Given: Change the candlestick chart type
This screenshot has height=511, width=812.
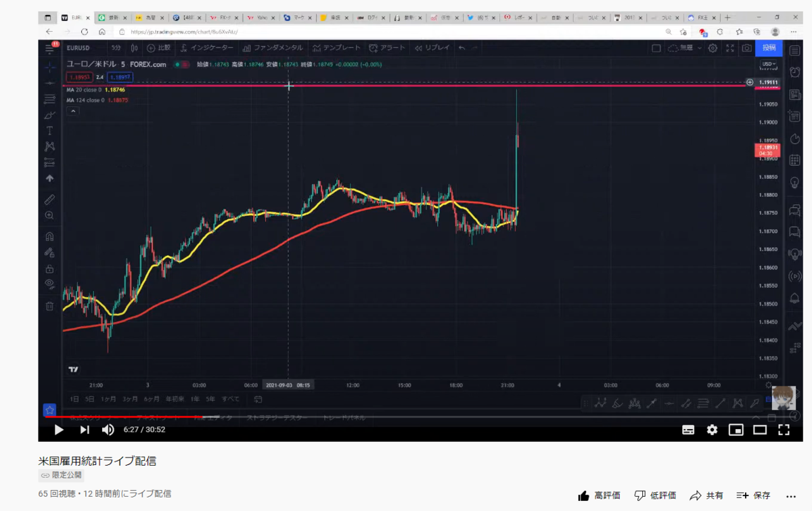Looking at the screenshot, I should 135,48.
